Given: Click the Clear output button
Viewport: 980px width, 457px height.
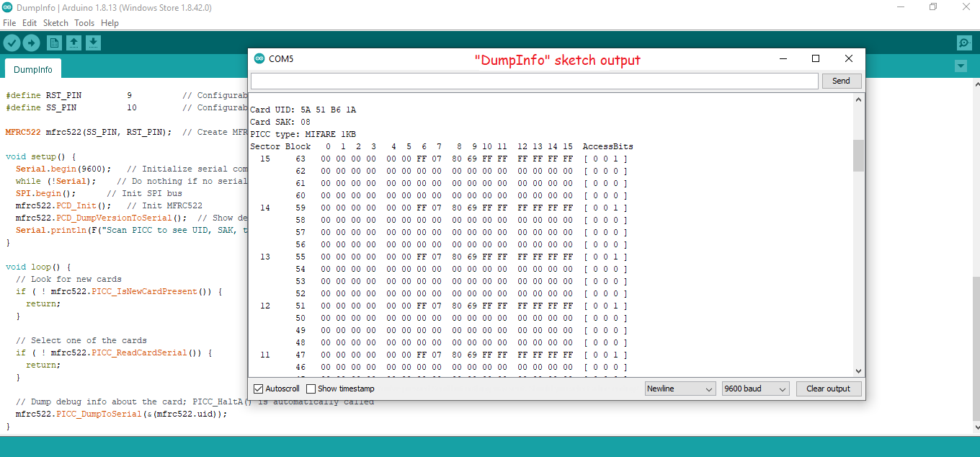Looking at the screenshot, I should point(828,389).
